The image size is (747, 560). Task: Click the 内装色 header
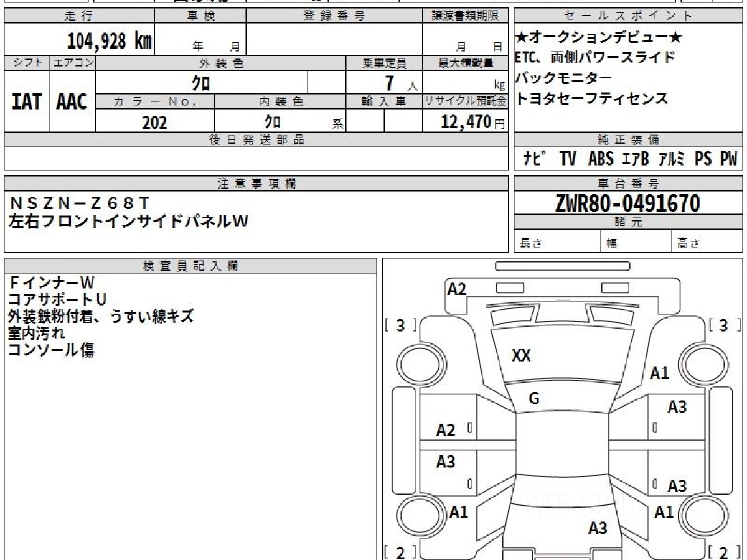coord(280,101)
